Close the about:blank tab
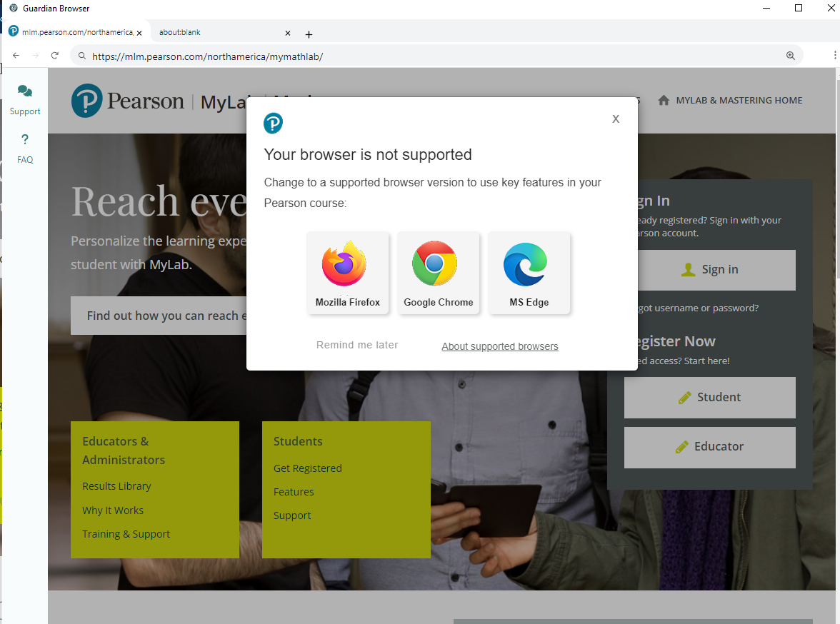 click(x=288, y=34)
